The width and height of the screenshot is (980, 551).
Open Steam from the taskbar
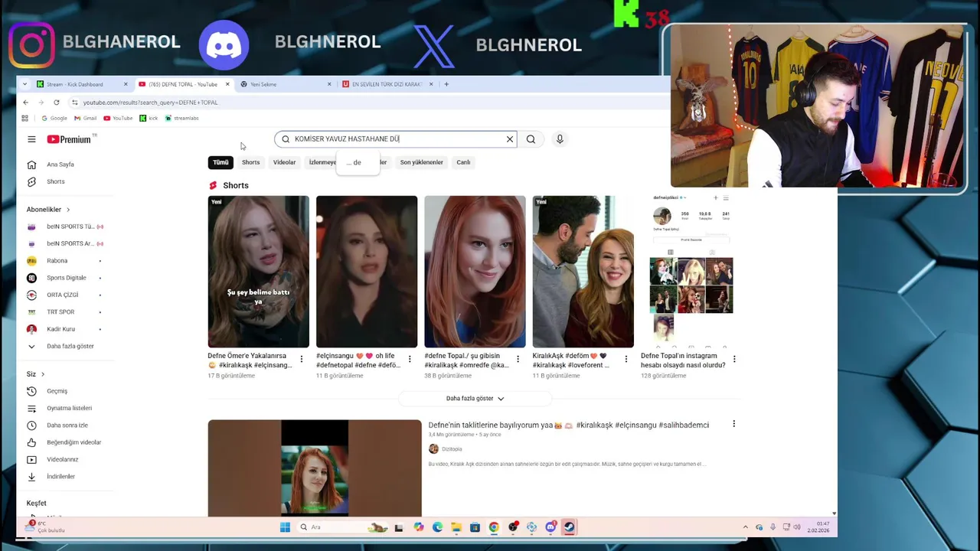click(569, 527)
